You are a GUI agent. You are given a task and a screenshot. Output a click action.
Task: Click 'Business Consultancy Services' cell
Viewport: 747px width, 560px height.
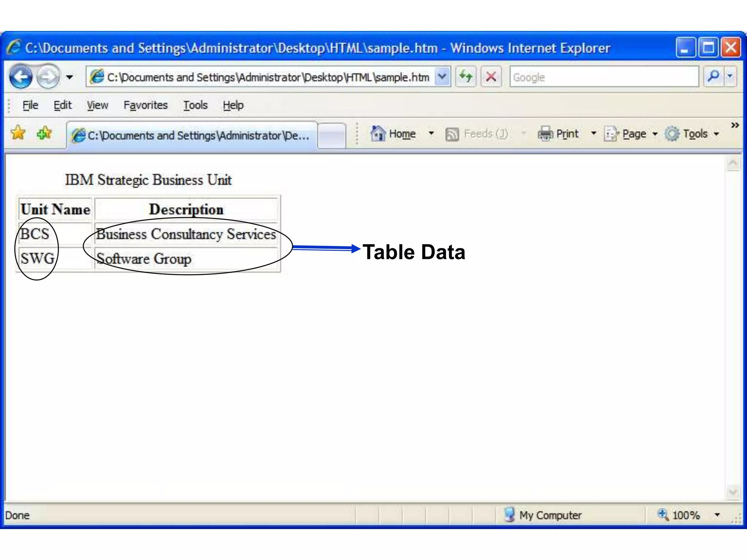pyautogui.click(x=186, y=234)
